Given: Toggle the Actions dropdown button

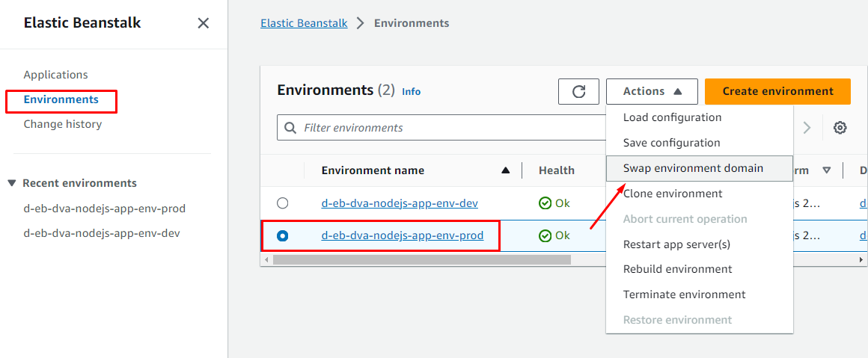Looking at the screenshot, I should tap(652, 91).
